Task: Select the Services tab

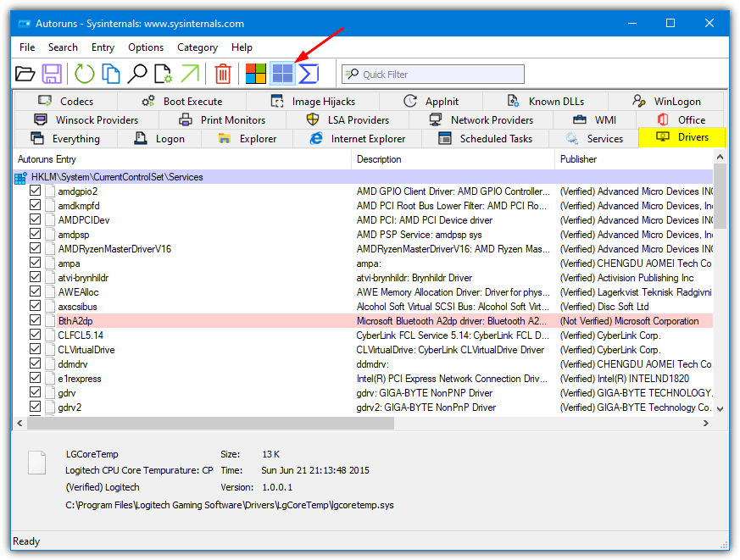Action: [x=593, y=138]
